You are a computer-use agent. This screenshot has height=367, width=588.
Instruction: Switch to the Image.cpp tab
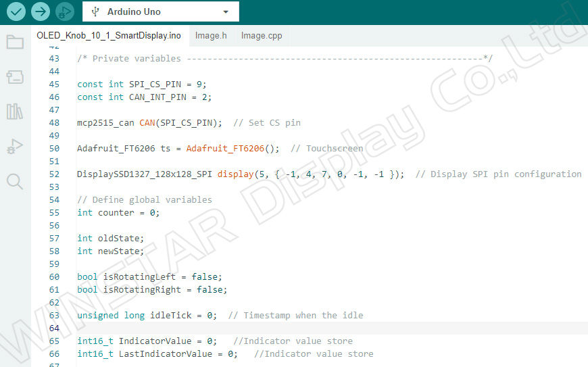coord(262,36)
